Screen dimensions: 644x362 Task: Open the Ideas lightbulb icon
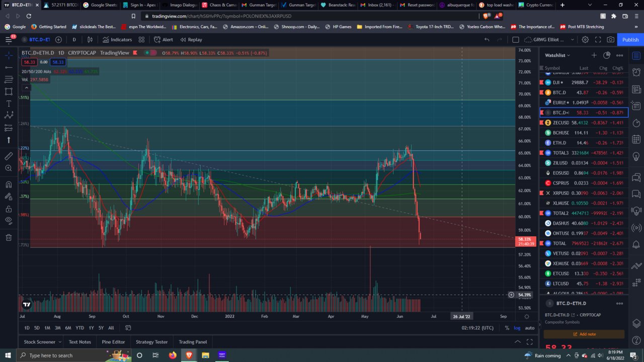pos(636,157)
